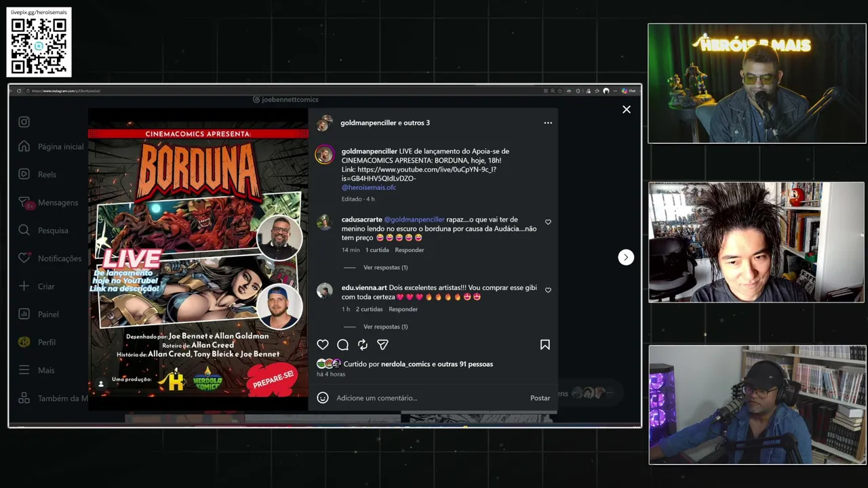
Task: Click the '14 min' comment timestamp
Action: coord(351,250)
